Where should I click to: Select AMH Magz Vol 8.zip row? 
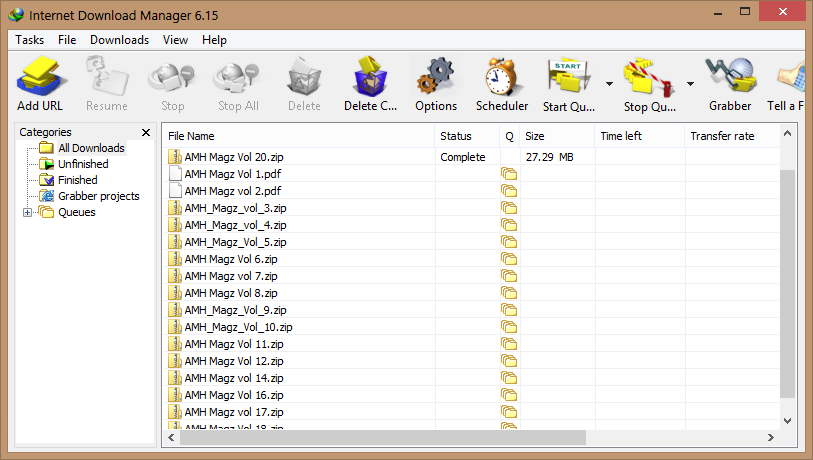click(x=472, y=293)
